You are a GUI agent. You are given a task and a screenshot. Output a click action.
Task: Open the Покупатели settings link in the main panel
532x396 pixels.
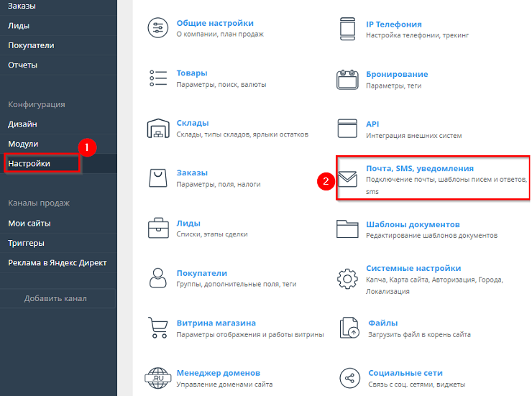(202, 273)
